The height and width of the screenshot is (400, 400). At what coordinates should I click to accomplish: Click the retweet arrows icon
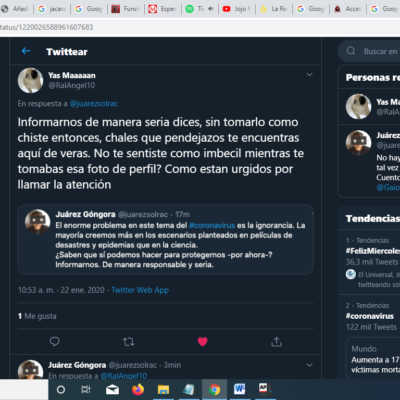129,342
